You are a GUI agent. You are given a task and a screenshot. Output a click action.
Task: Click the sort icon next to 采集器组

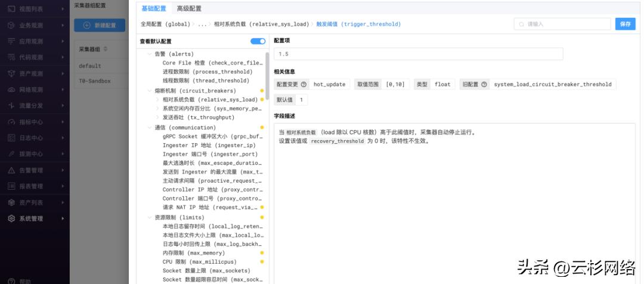tap(106, 49)
